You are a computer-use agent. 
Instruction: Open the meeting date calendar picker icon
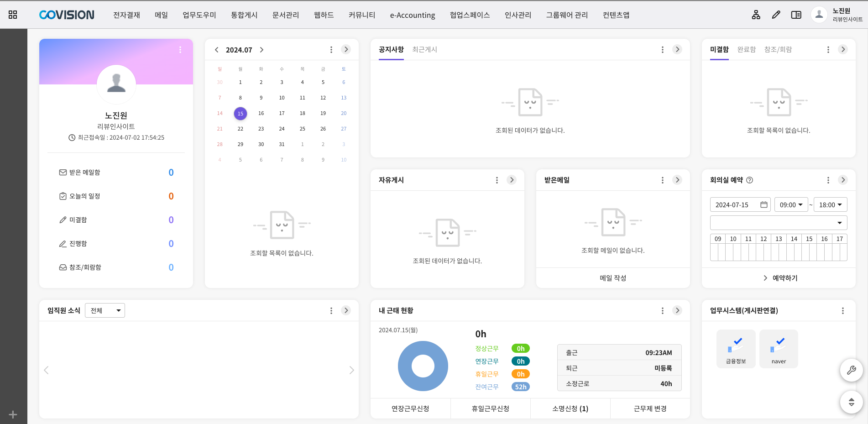coord(763,204)
